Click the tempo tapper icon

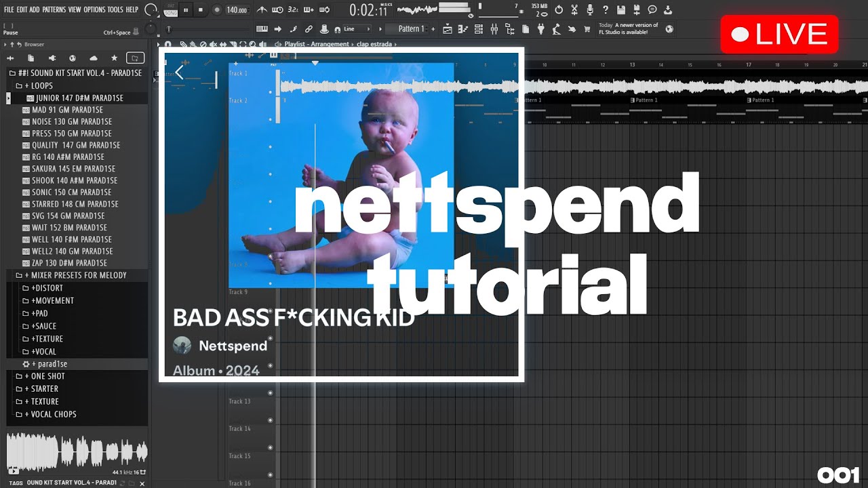pos(556,28)
